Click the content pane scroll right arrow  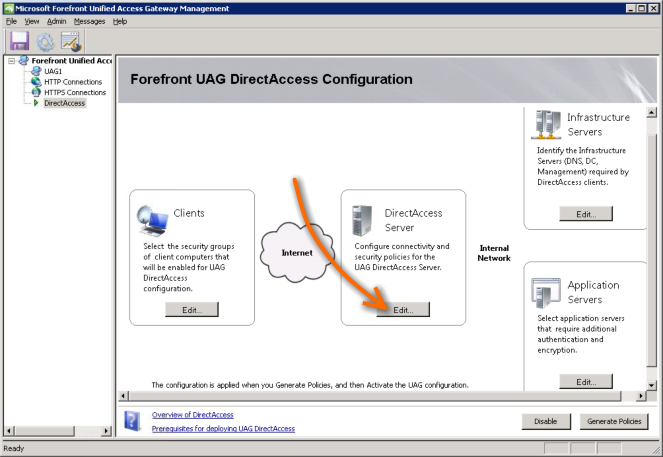[641, 396]
